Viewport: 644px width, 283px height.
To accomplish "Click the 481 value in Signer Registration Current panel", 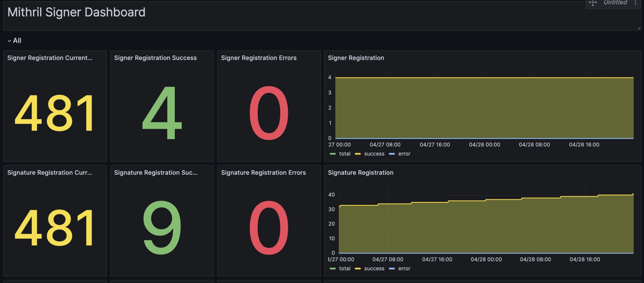I will pyautogui.click(x=55, y=113).
